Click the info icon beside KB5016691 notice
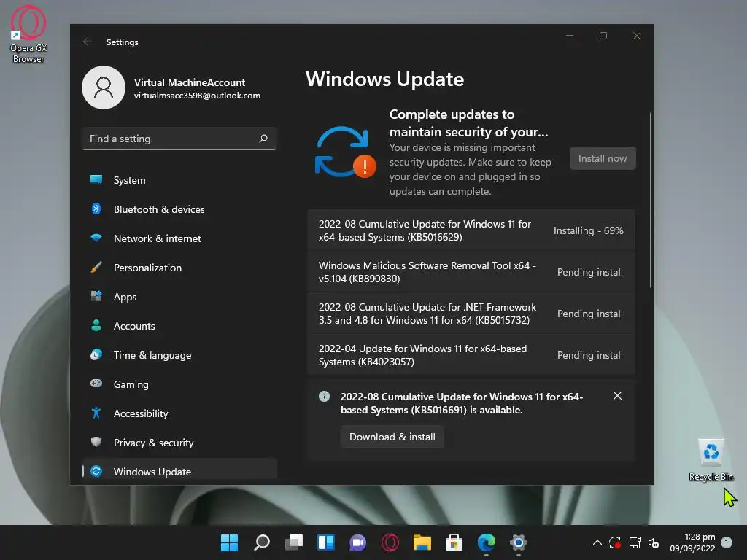747x560 pixels. [x=324, y=396]
